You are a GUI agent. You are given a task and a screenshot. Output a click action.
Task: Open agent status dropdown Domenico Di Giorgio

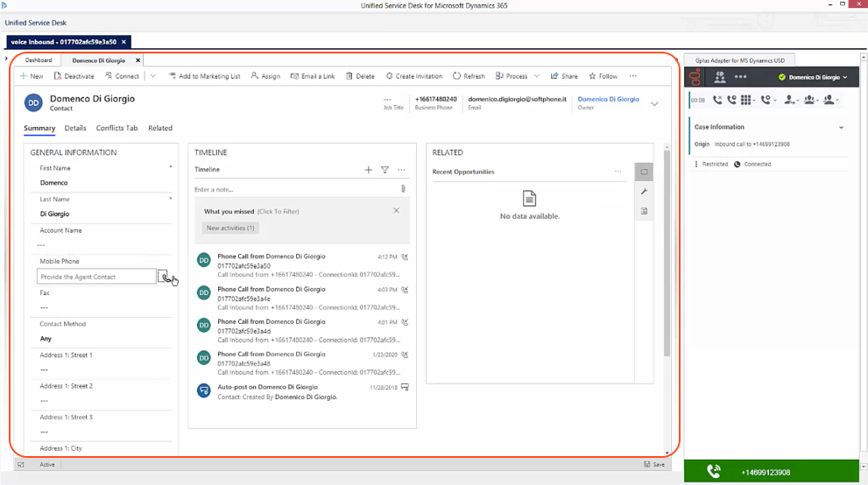point(813,77)
